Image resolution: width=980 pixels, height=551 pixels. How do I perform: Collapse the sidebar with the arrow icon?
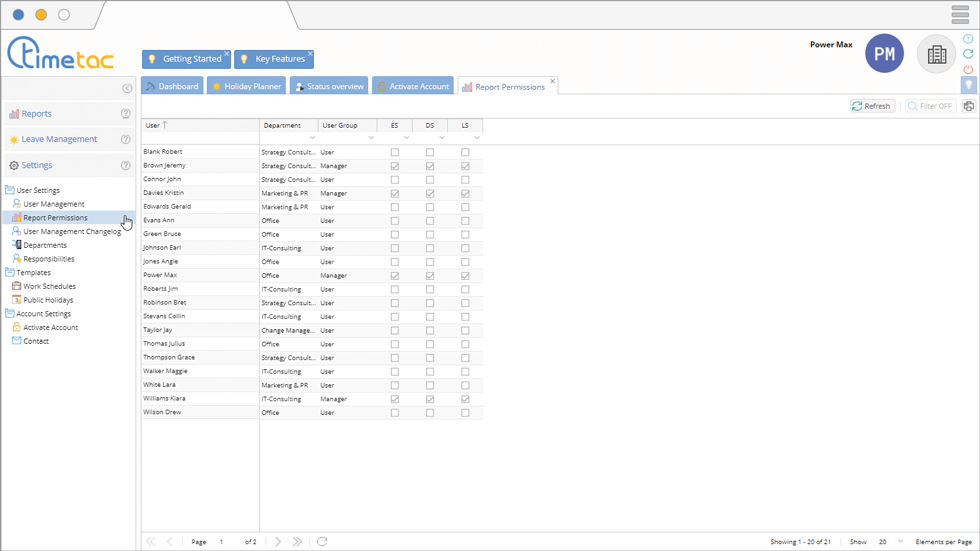[127, 88]
